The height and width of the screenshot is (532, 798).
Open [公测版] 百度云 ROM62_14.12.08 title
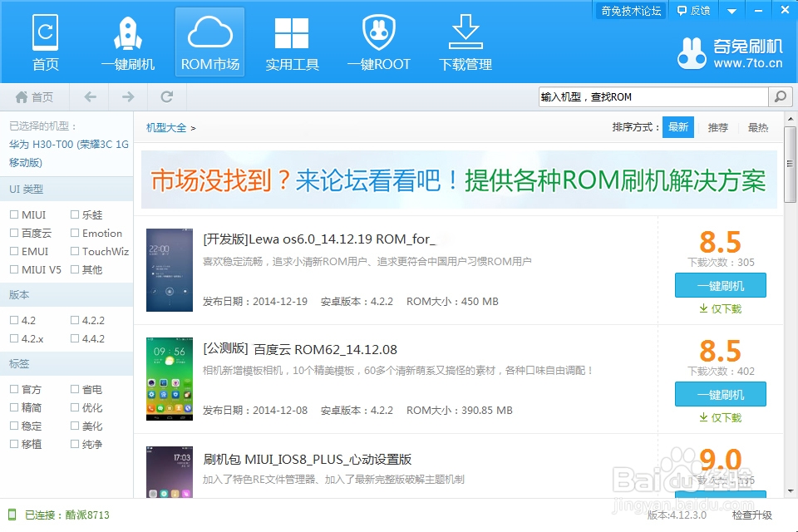point(300,349)
